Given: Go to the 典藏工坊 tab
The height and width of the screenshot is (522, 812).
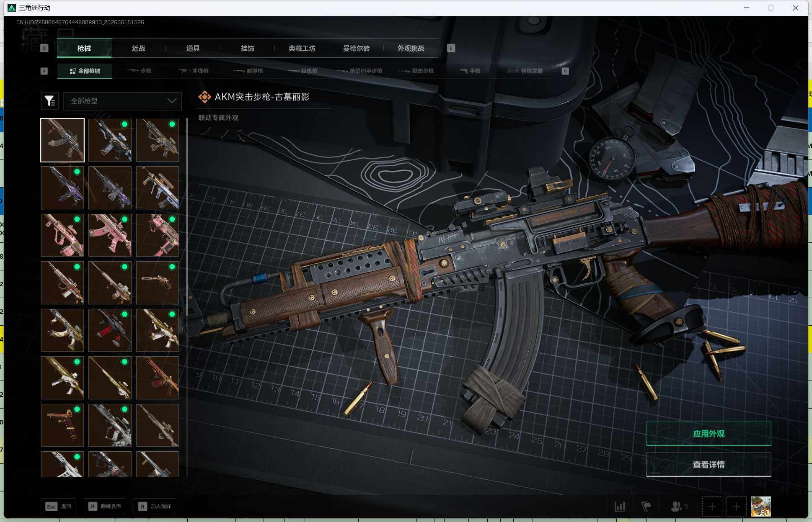Looking at the screenshot, I should (302, 48).
